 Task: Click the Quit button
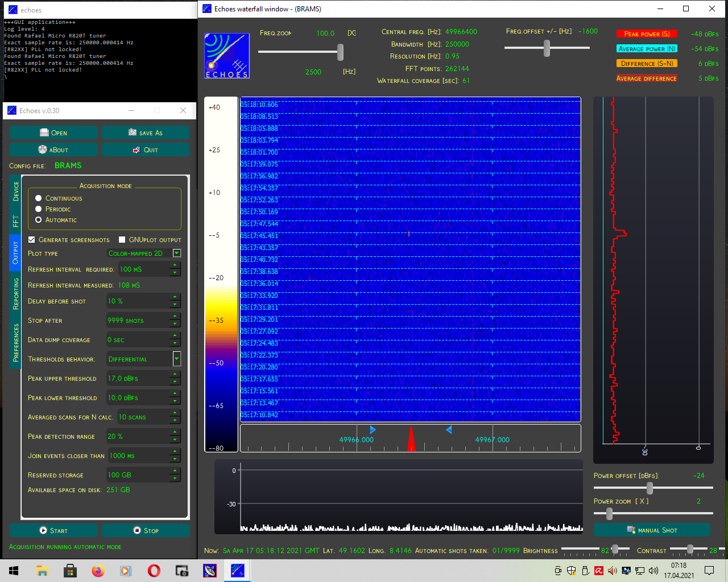pos(145,149)
